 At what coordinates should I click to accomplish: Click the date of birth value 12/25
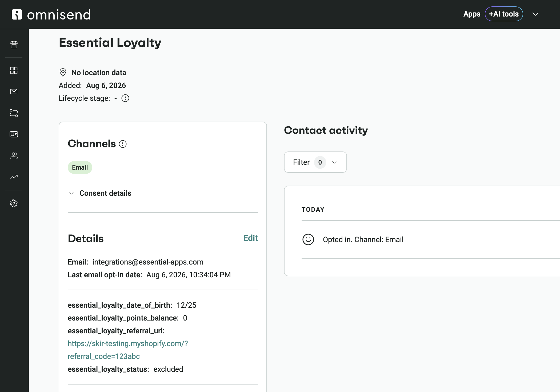coord(186,305)
